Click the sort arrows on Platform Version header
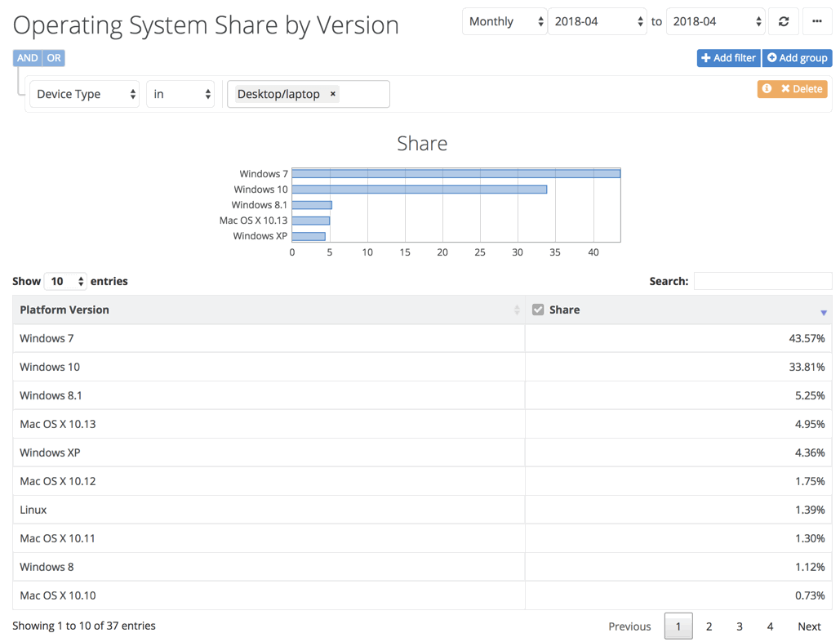Image resolution: width=840 pixels, height=642 pixels. click(516, 310)
